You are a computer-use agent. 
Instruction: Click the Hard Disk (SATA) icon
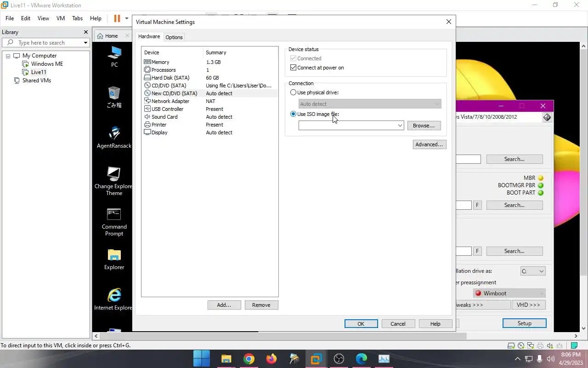[147, 78]
